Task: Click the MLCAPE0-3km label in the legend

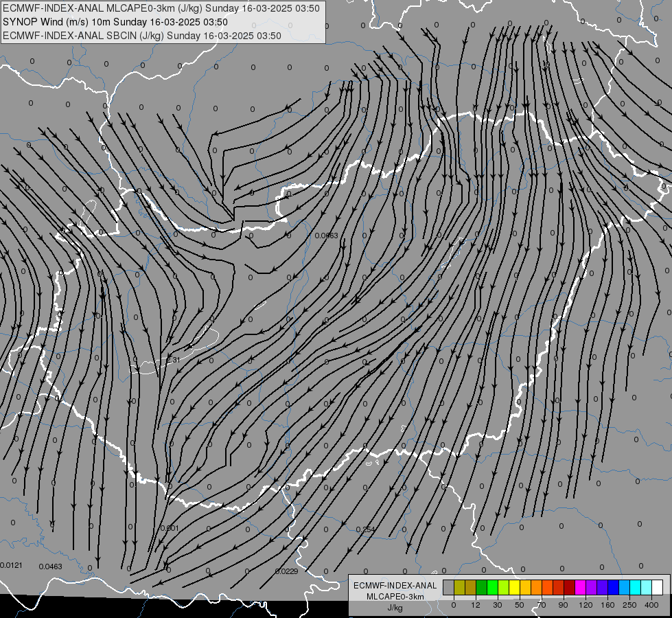Action: [395, 597]
